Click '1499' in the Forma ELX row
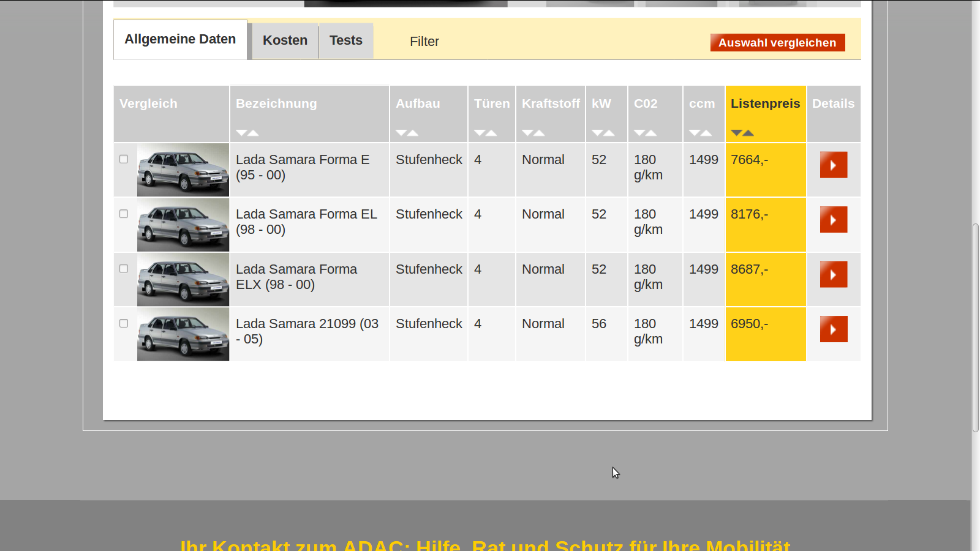The width and height of the screenshot is (980, 551). (x=704, y=269)
